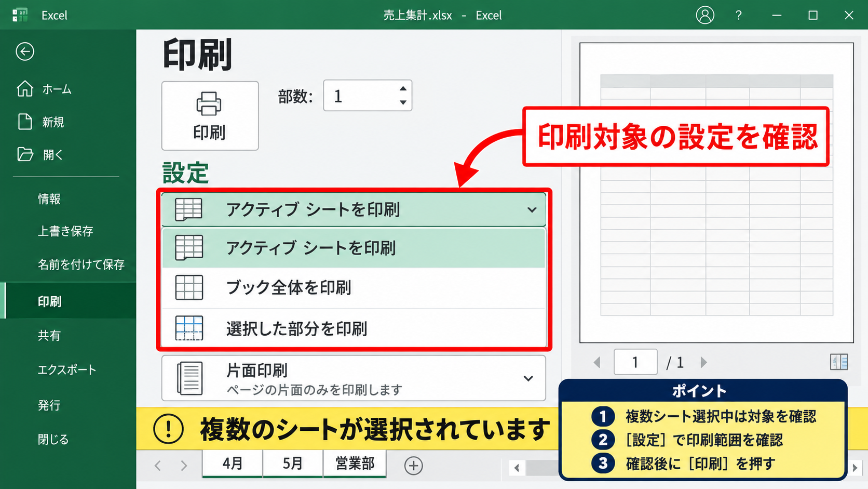
Task: Open エクスポート in the sidebar
Action: (67, 370)
